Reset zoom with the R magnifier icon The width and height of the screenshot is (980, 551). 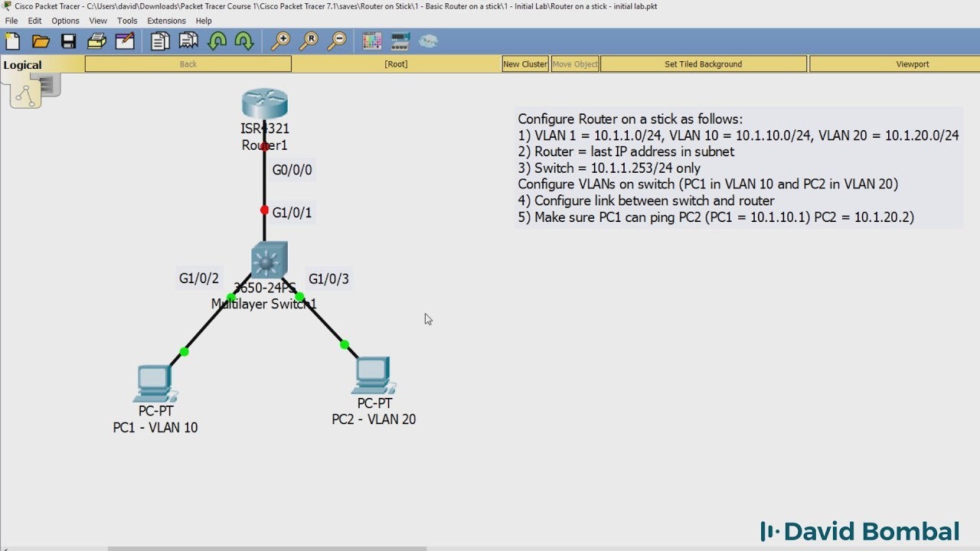click(309, 41)
